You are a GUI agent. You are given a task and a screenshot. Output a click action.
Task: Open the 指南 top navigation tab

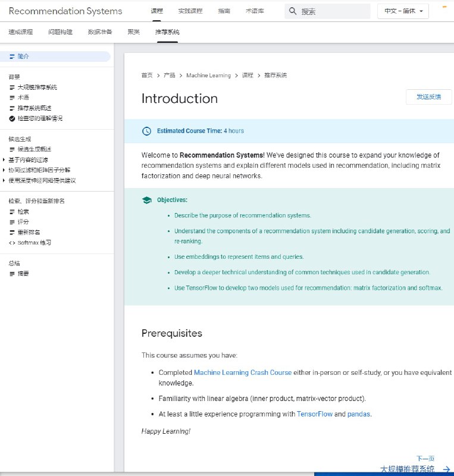224,11
